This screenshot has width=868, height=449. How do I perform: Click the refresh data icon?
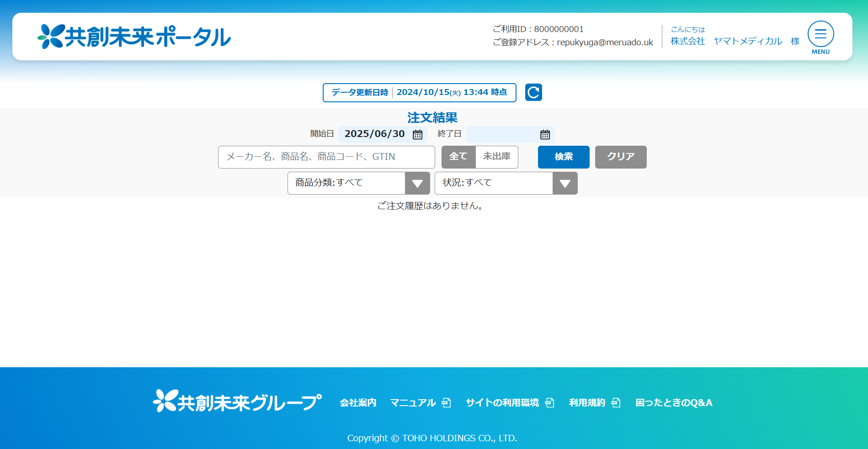click(x=533, y=92)
